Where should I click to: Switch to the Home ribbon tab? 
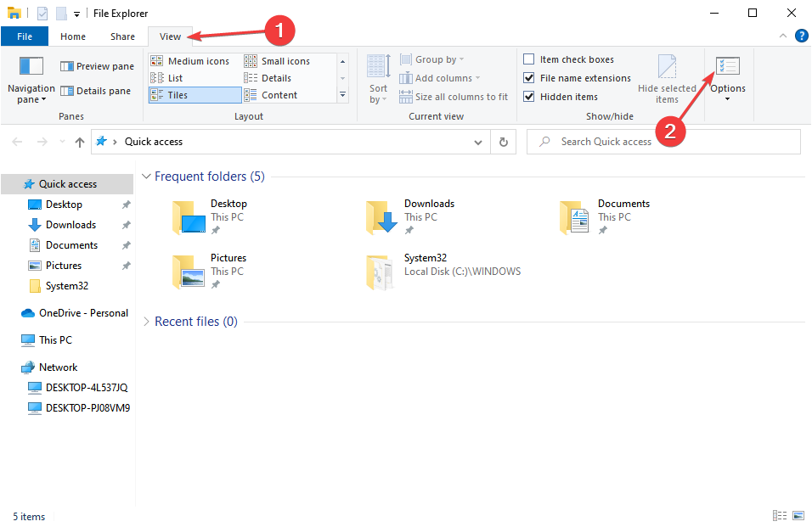tap(72, 36)
